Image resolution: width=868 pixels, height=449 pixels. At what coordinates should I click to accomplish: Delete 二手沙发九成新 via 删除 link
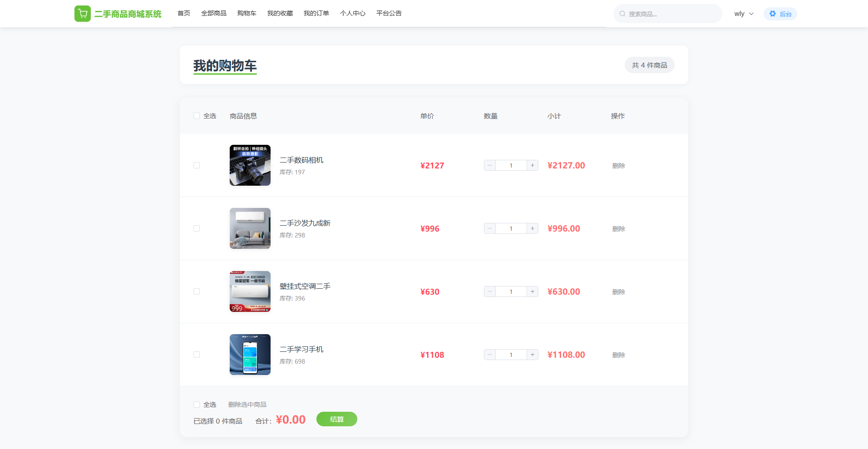click(618, 229)
